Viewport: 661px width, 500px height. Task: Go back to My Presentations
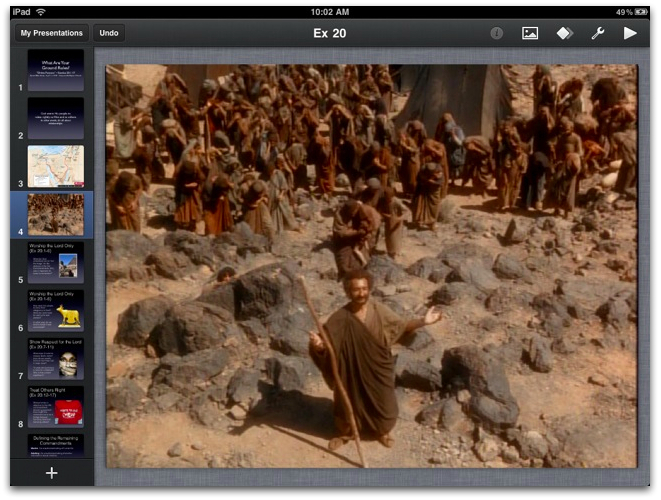tap(51, 33)
